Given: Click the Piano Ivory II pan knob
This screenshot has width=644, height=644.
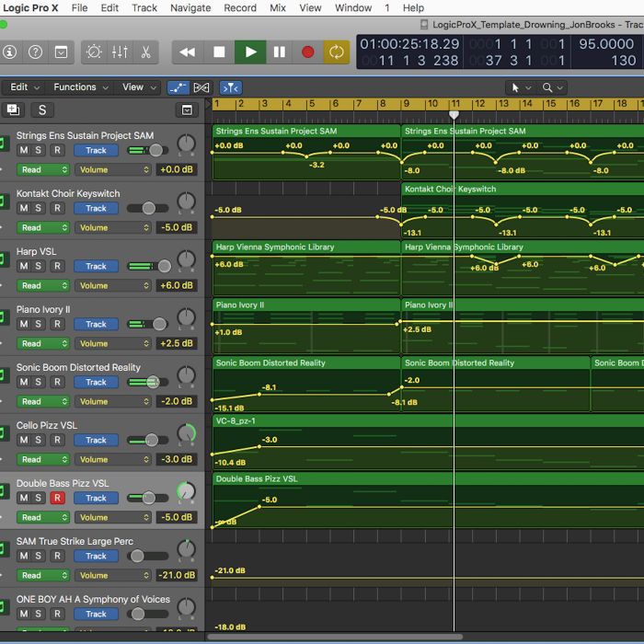Looking at the screenshot, I should (x=186, y=318).
